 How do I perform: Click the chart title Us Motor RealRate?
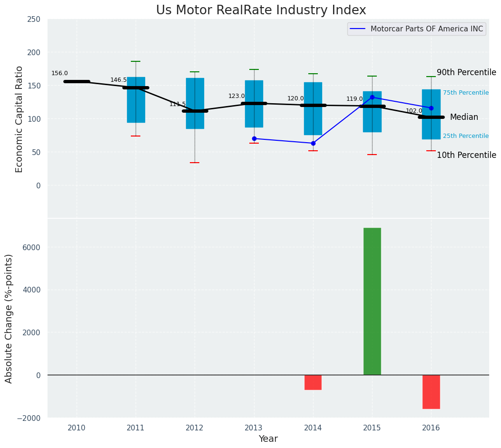pos(261,10)
